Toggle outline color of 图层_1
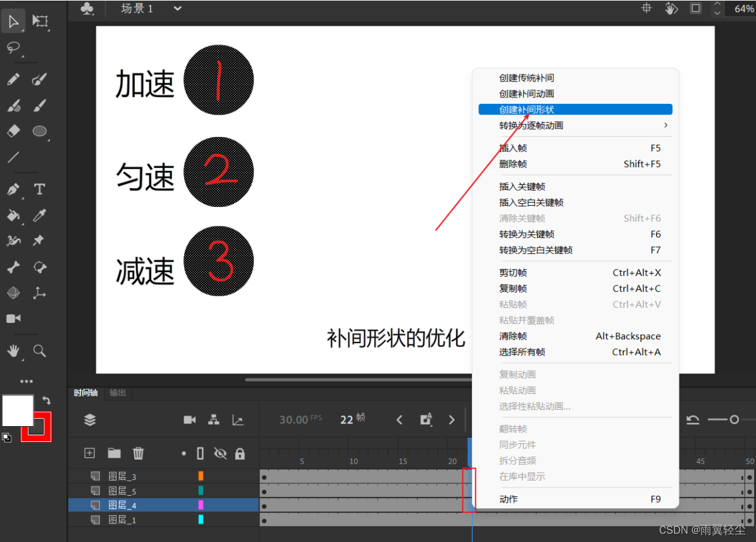Viewport: 756px width, 542px height. click(x=201, y=520)
